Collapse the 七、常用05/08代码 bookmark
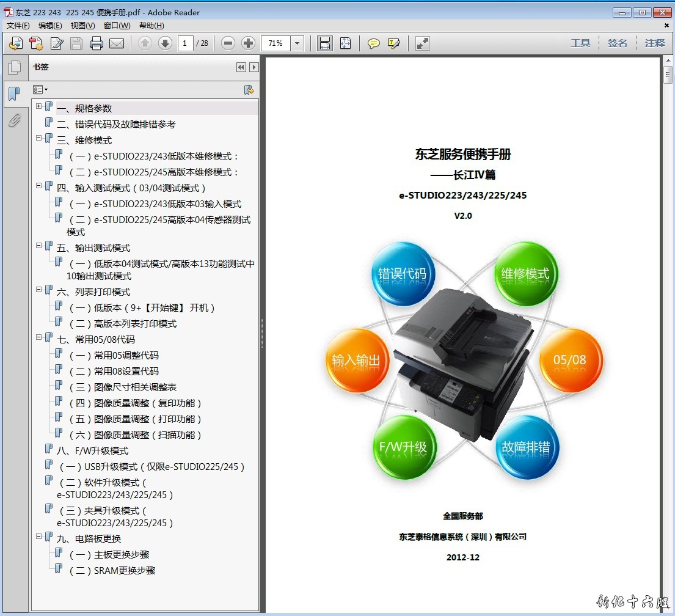This screenshot has height=616, width=675. [x=39, y=337]
